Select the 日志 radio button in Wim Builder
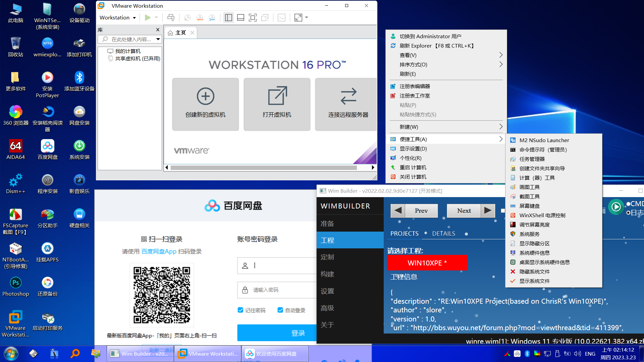 tap(629, 213)
